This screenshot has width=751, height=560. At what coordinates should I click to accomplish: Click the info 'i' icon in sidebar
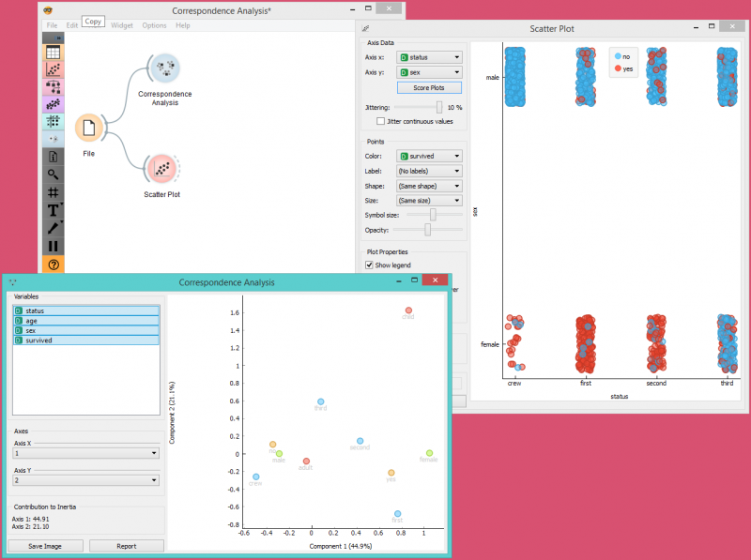53,157
